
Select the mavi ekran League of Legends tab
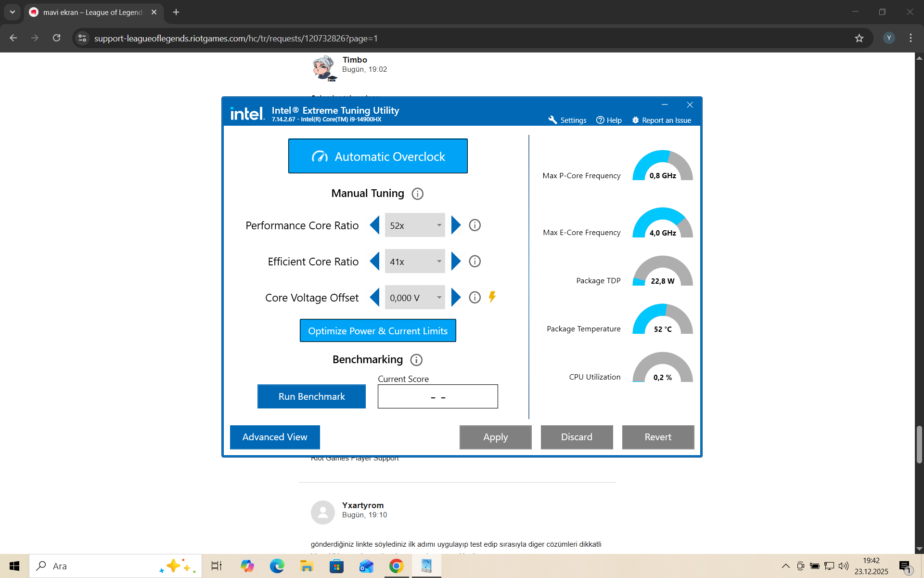click(x=93, y=13)
